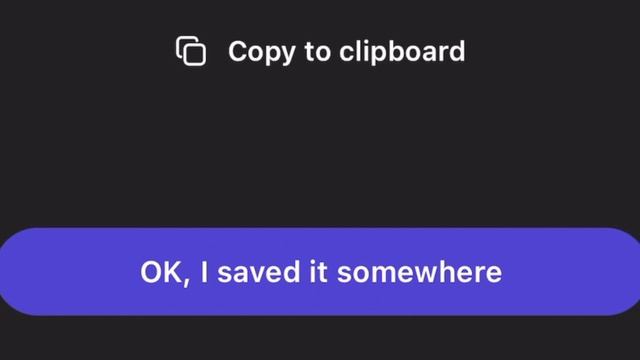The width and height of the screenshot is (640, 360).
Task: Hit the overlapping squares copy glyph
Action: [x=191, y=51]
